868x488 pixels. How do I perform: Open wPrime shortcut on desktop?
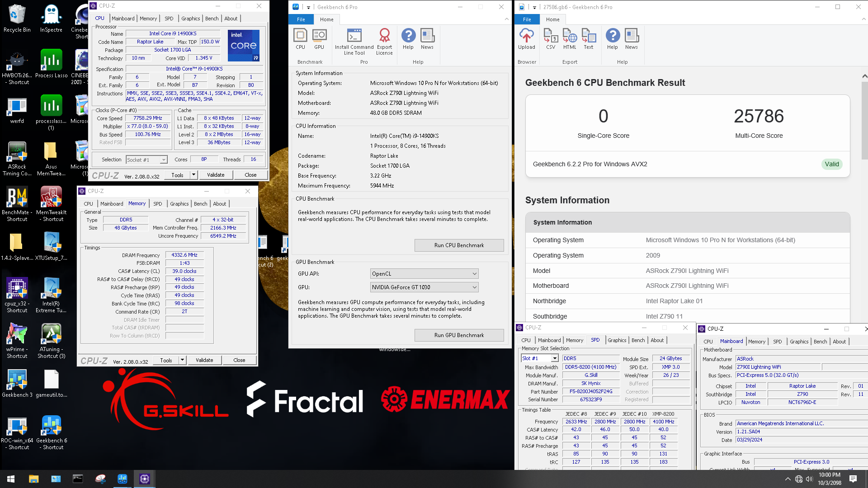pos(17,341)
